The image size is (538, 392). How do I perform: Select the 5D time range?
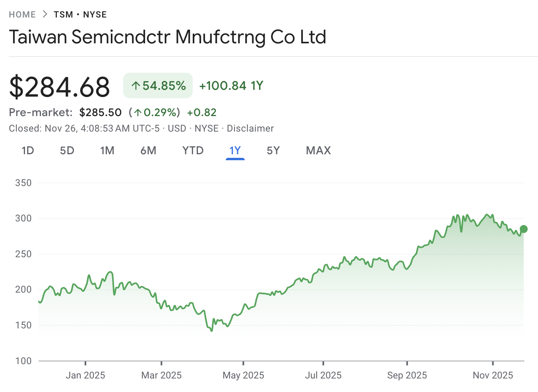coord(67,151)
